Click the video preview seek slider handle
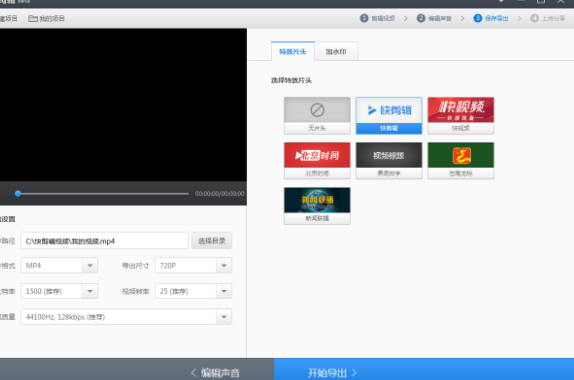The image size is (574, 380). tap(18, 194)
